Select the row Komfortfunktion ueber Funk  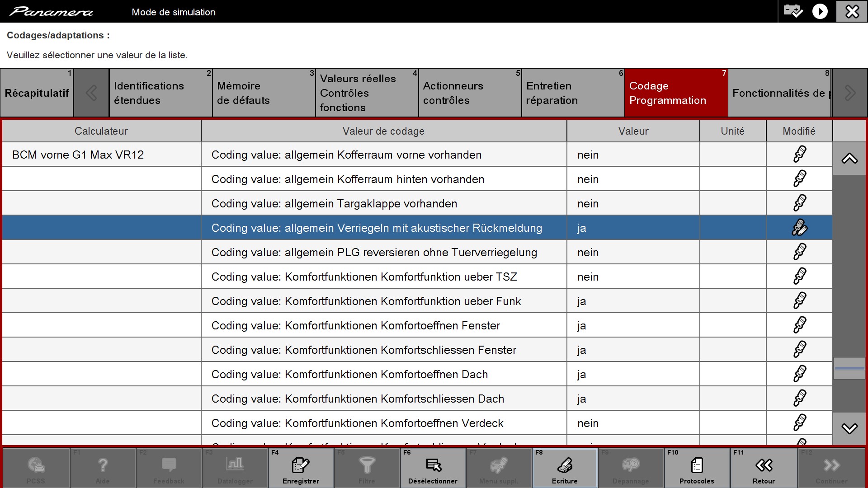coord(417,301)
